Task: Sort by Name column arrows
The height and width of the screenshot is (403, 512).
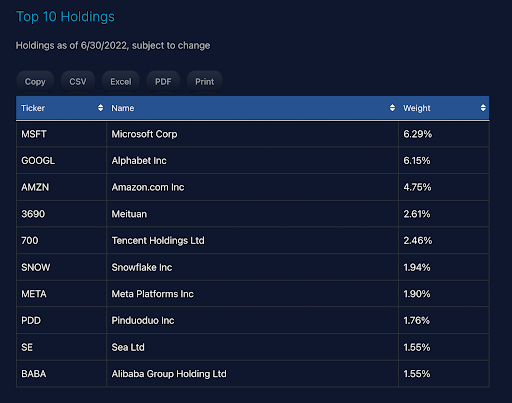Action: coord(392,108)
